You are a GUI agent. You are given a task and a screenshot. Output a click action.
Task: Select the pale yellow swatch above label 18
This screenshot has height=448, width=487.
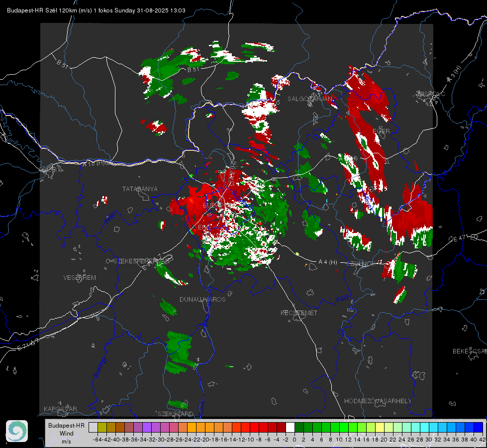pos(380,427)
